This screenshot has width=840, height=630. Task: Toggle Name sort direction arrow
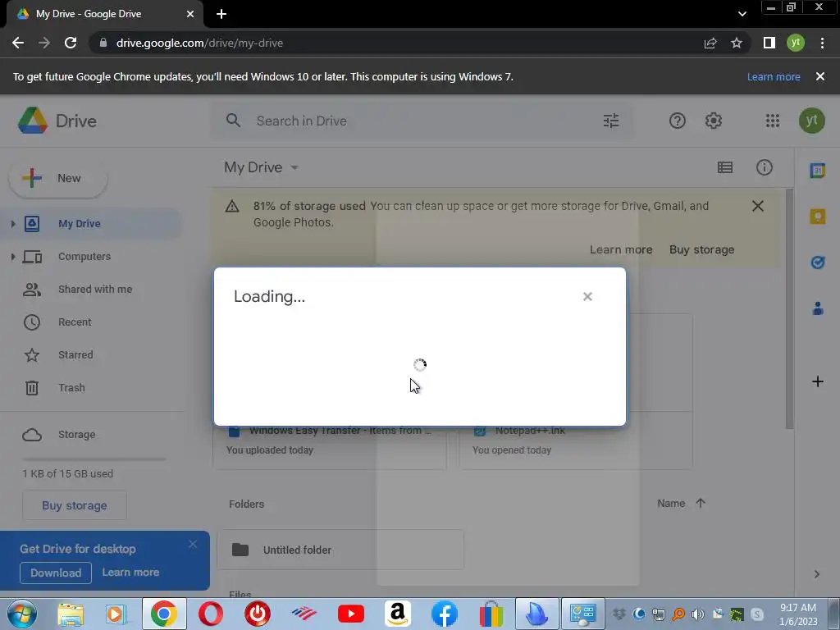(701, 503)
